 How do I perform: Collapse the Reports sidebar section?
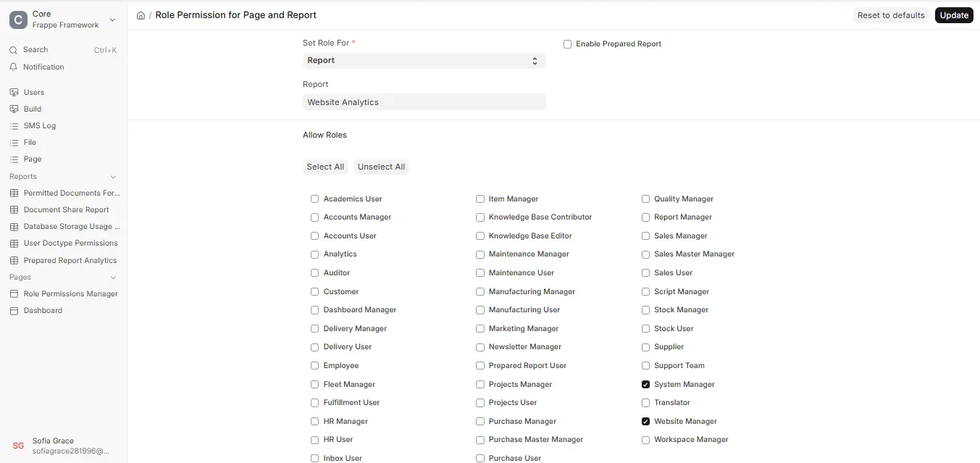113,177
